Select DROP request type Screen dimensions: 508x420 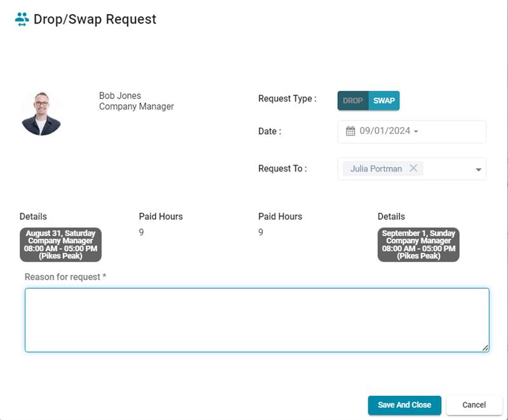pyautogui.click(x=353, y=100)
